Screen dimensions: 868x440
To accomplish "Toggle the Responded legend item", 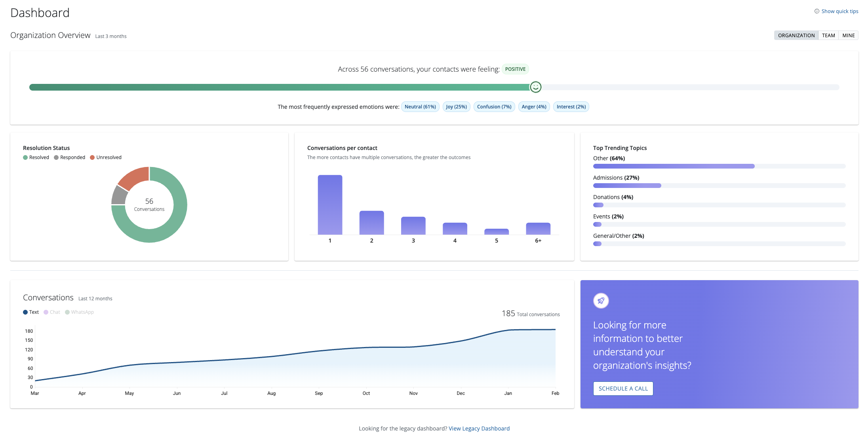I will point(70,157).
